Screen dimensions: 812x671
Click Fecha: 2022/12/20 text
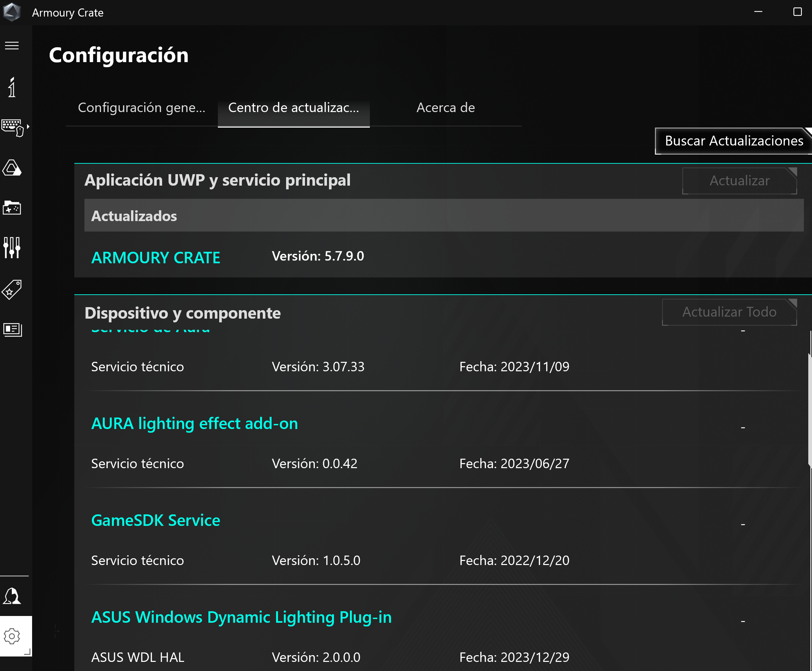pos(514,561)
